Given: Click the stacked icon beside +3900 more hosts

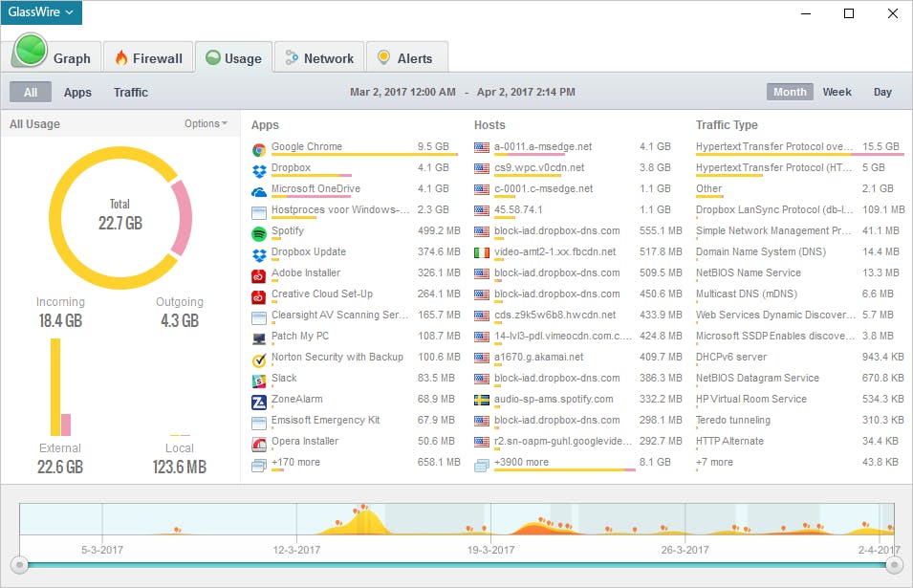Looking at the screenshot, I should (482, 466).
